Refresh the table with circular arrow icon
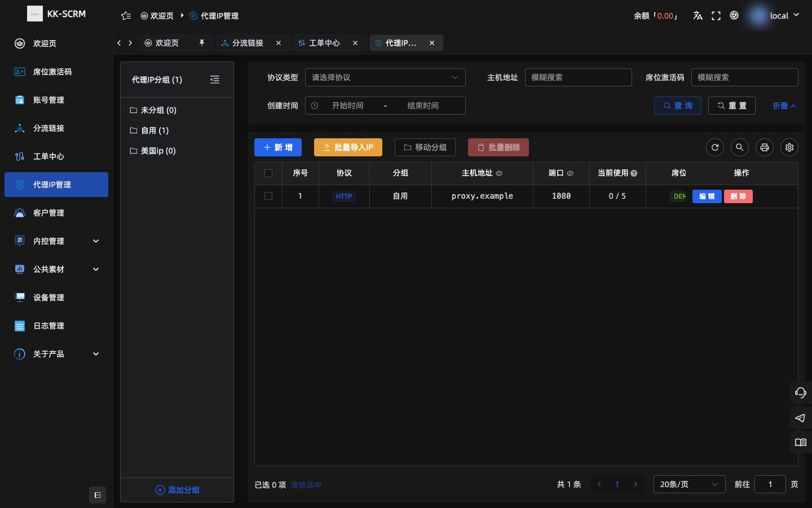This screenshot has width=812, height=508. point(715,147)
